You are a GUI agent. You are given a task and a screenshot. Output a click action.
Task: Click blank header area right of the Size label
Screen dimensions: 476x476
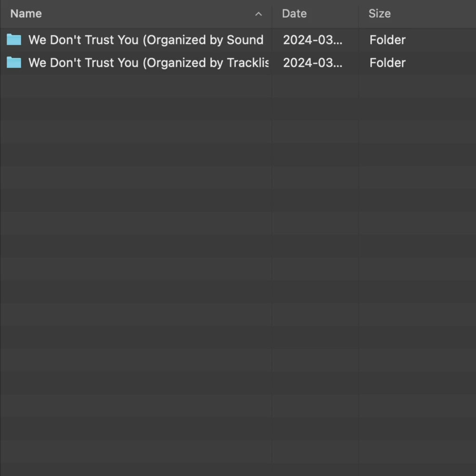click(x=433, y=14)
